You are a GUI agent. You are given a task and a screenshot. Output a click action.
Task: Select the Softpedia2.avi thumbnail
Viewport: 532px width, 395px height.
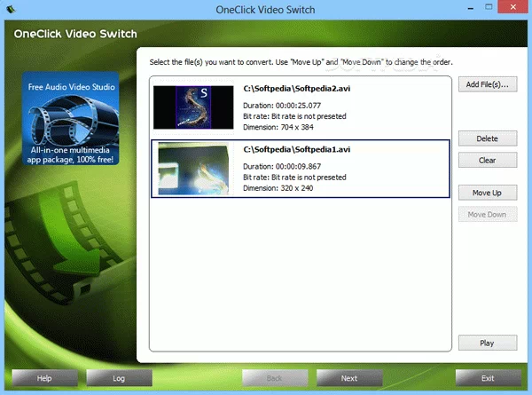193,107
